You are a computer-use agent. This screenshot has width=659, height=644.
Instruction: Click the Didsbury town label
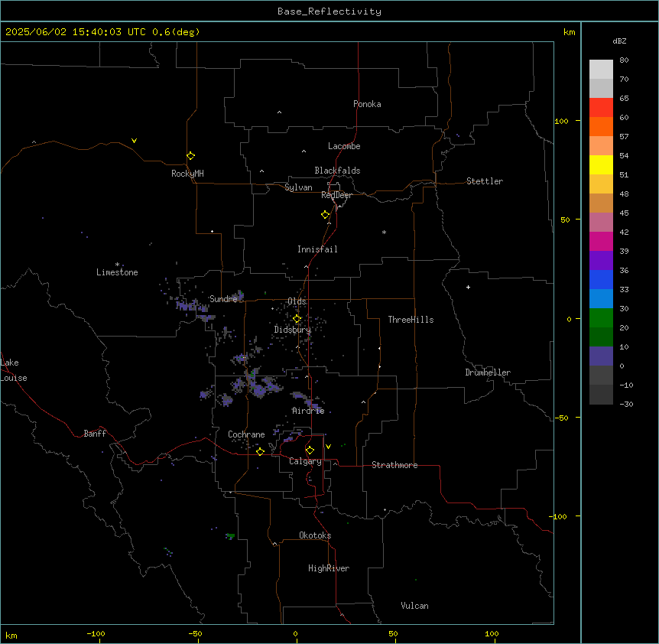[293, 330]
